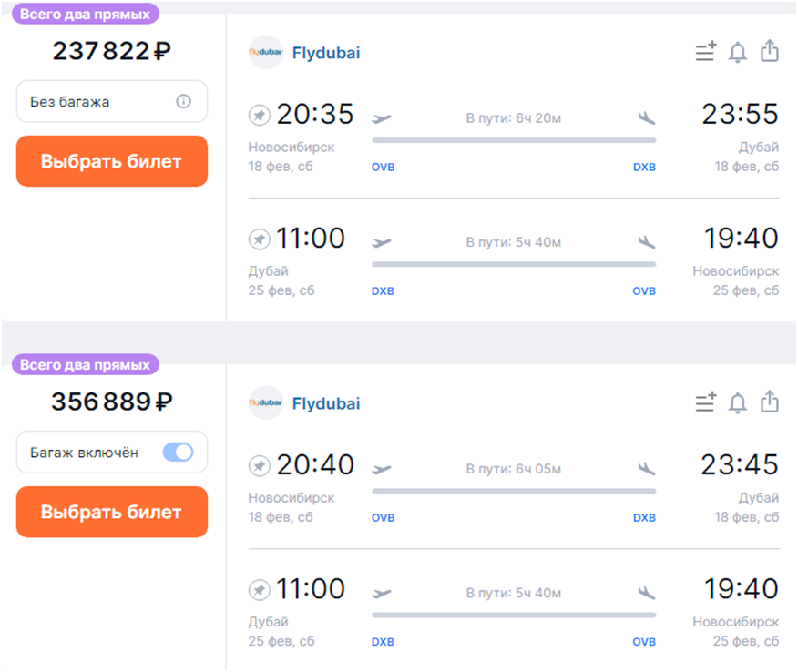
Task: Add second Flydubai ticket to compare list
Action: [706, 403]
